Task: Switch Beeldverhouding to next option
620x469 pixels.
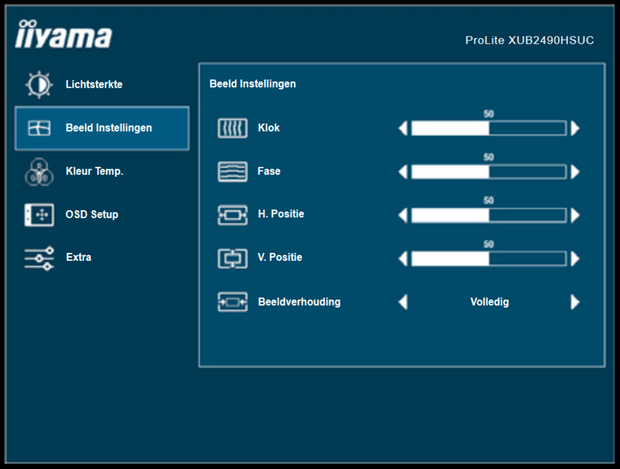Action: click(x=575, y=302)
